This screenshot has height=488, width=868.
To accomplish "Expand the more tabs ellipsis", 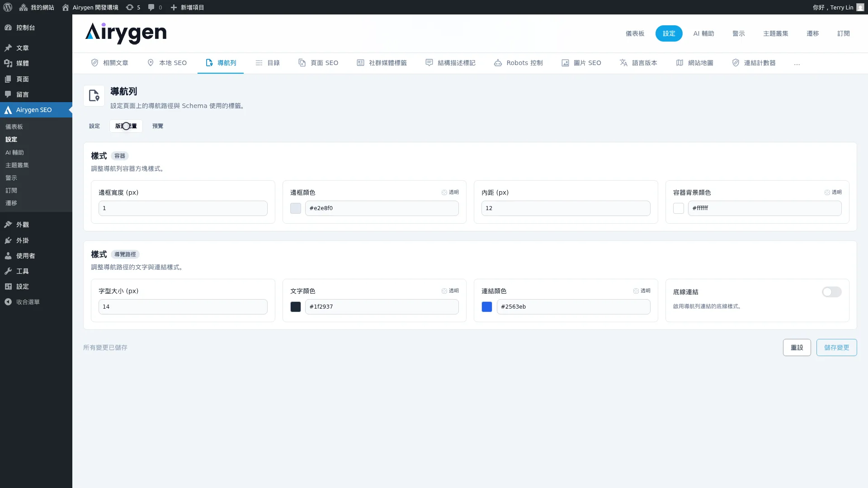I will (797, 63).
